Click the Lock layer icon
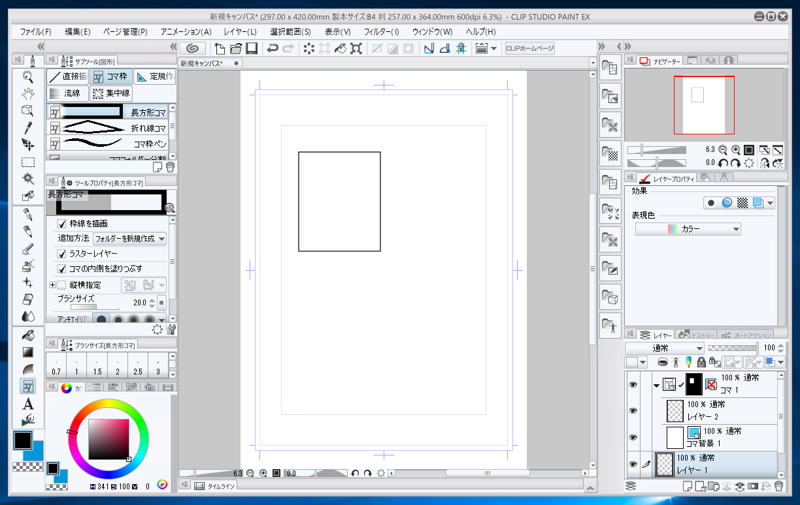The height and width of the screenshot is (505, 800). tap(702, 362)
